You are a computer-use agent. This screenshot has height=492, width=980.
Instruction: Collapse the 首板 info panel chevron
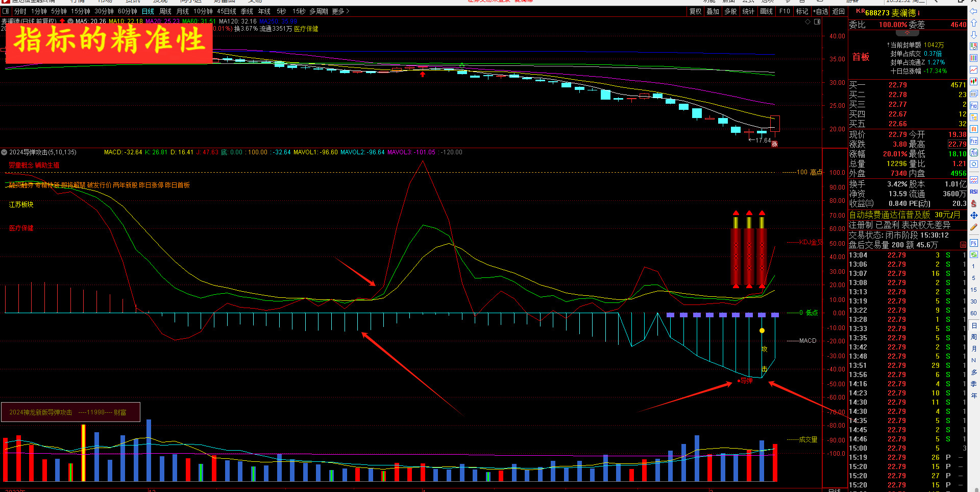tap(908, 33)
